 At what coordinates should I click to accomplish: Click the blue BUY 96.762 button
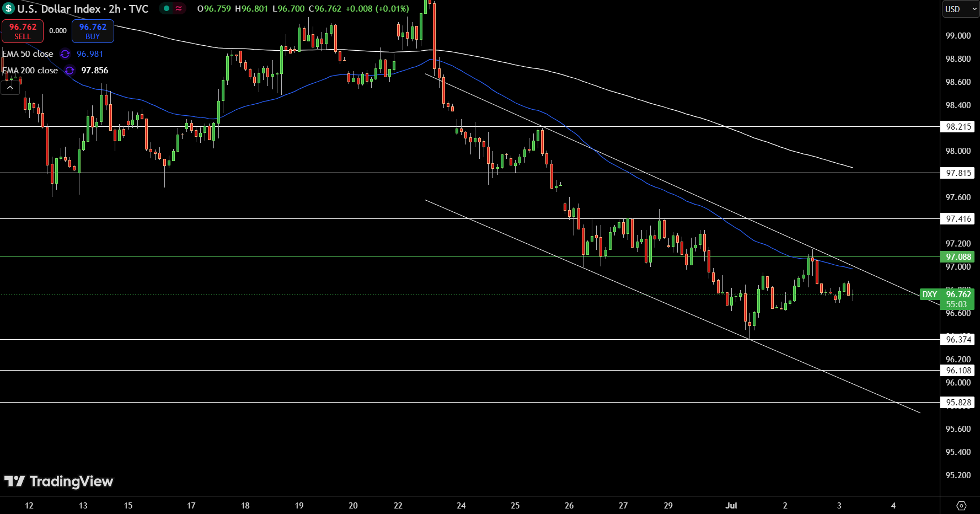(x=93, y=31)
